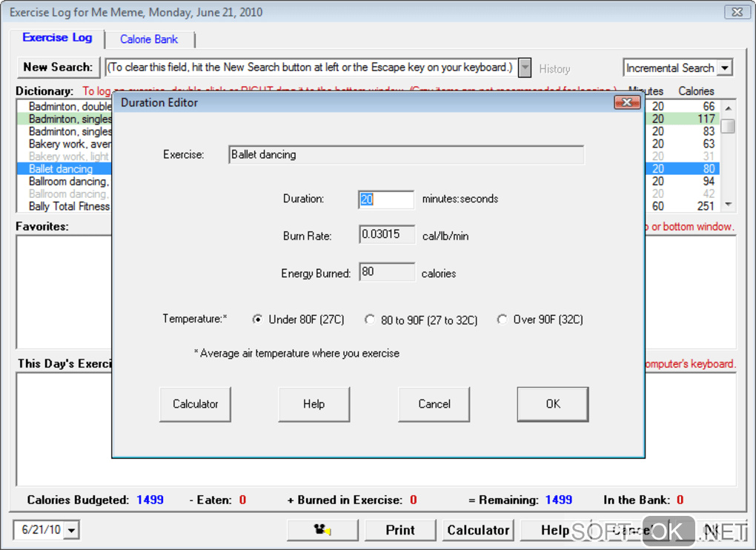Click the Energy Burned field
This screenshot has width=756, height=550.
click(387, 272)
